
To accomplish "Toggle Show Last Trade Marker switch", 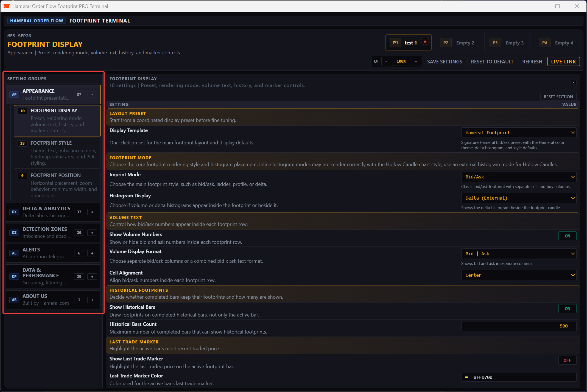I will tap(567, 360).
